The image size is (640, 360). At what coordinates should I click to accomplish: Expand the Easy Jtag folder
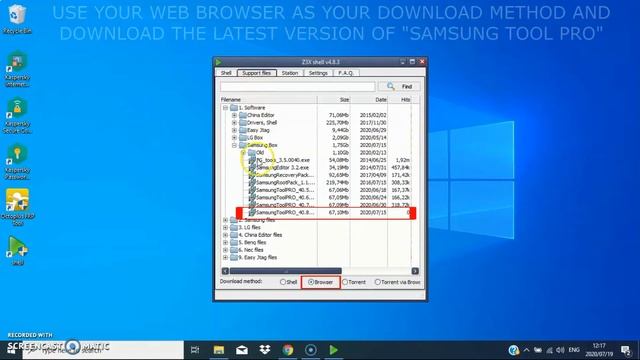tap(234, 130)
